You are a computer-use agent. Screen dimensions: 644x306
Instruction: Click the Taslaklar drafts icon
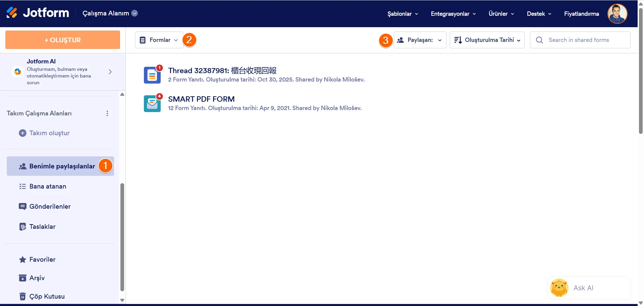(x=22, y=226)
